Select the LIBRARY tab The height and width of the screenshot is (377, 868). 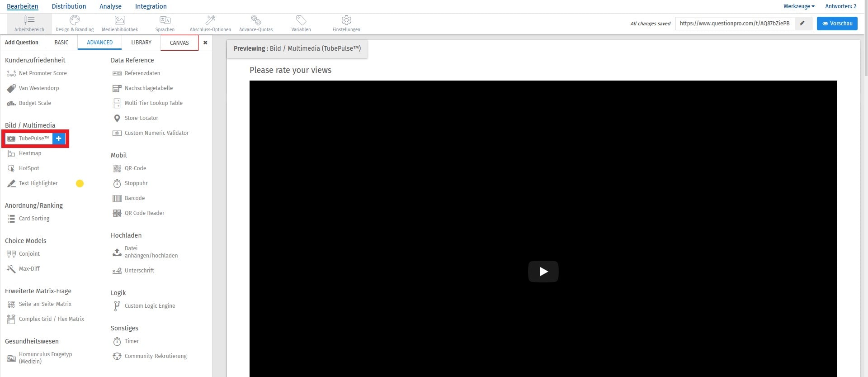point(141,43)
